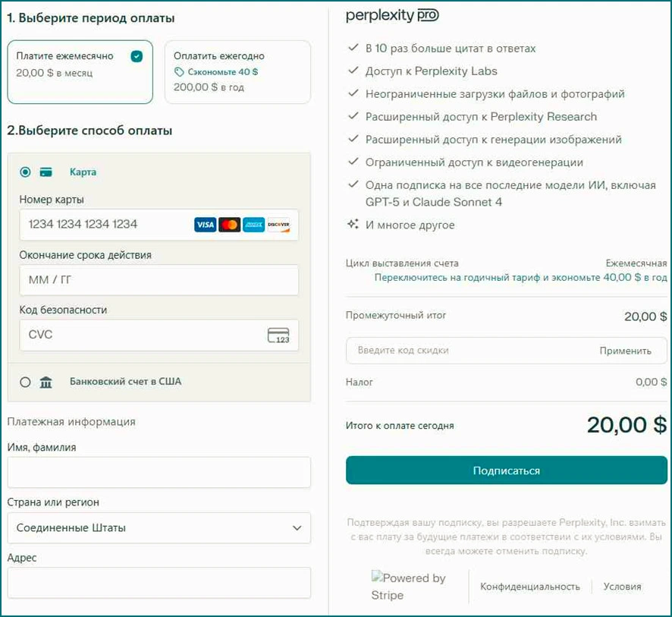Screen dimensions: 672x617
Task: Choose the Оплатить ежегодно plan option
Action: pos(237,71)
